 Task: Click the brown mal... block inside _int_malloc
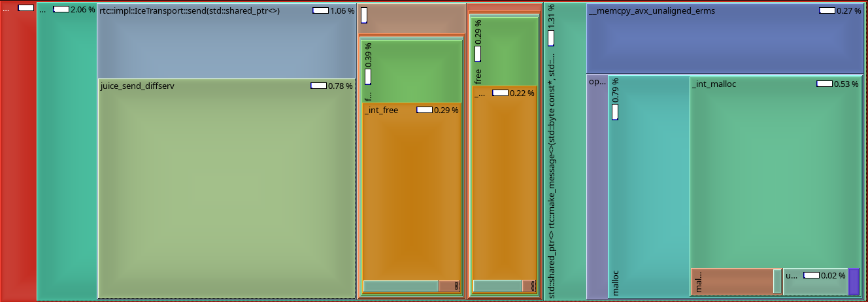(x=732, y=281)
